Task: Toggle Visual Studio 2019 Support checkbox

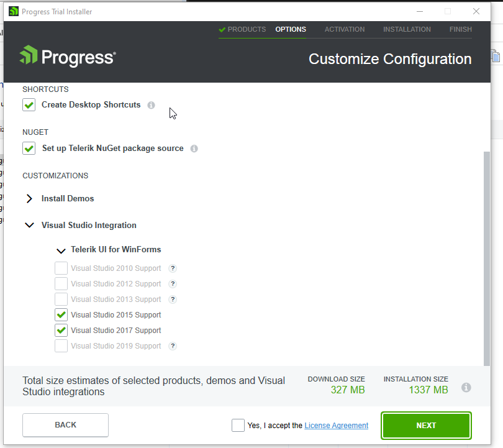Action: [61, 346]
